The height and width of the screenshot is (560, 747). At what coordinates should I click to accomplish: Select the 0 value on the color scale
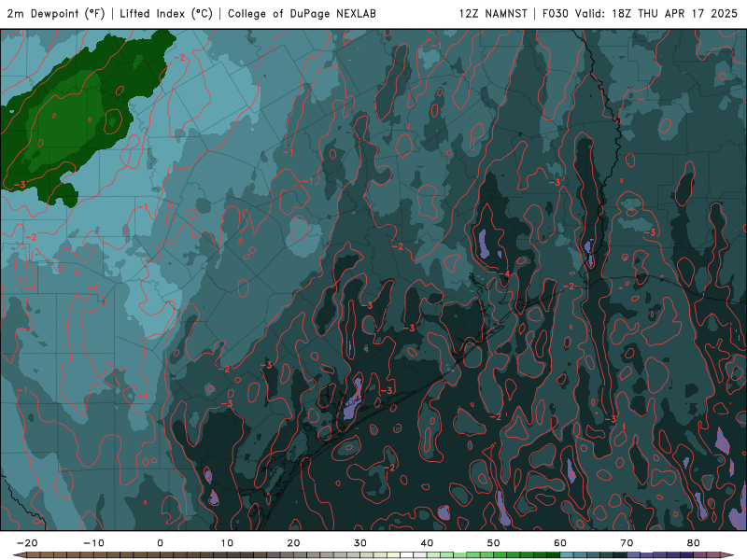point(160,543)
